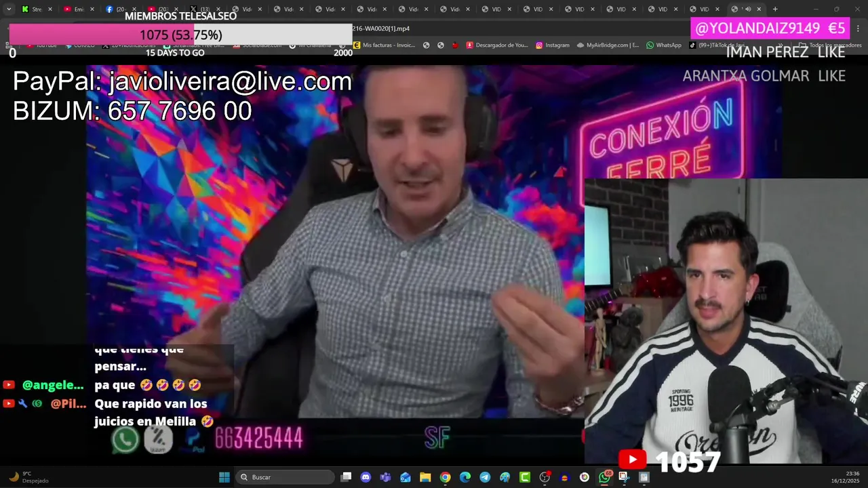Click the pink members progress bar
Viewport: 868px width, 488px height.
[181, 35]
